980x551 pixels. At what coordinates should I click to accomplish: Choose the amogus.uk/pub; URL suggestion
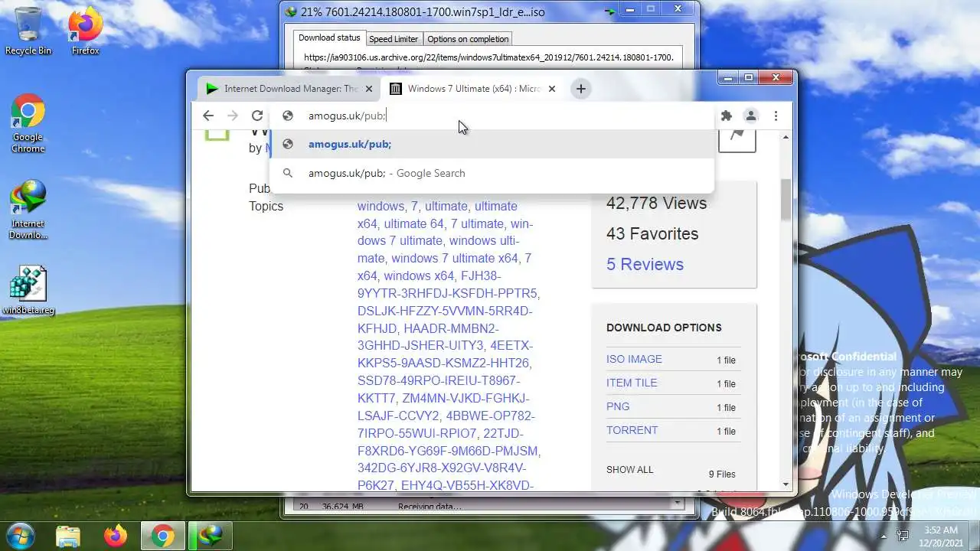(x=492, y=144)
